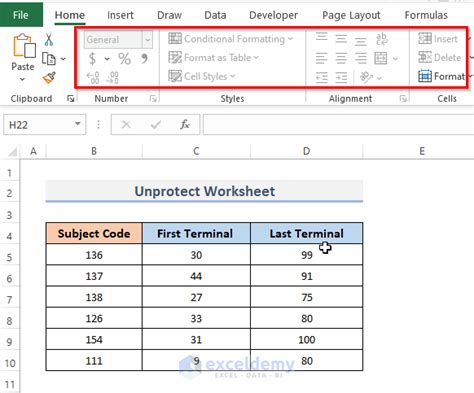
Task: Select row 5 header
Action: click(x=10, y=257)
